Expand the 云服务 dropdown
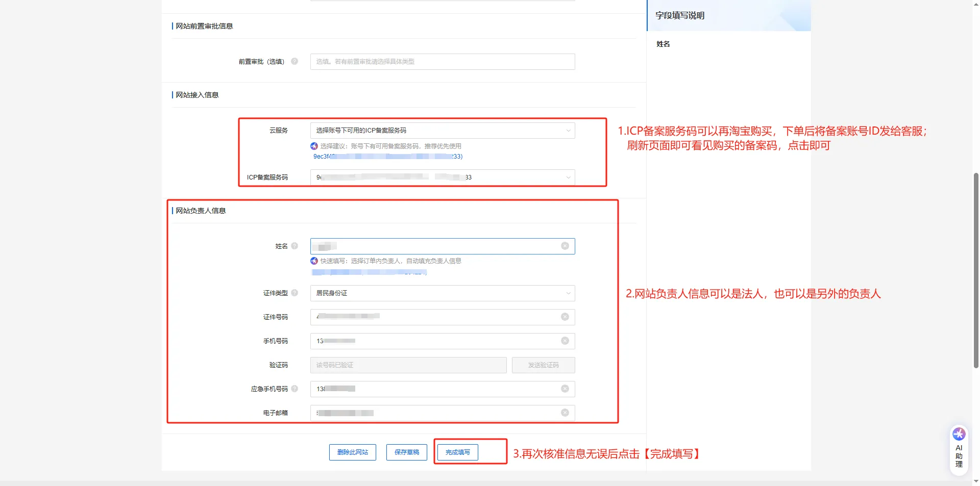 coord(442,131)
